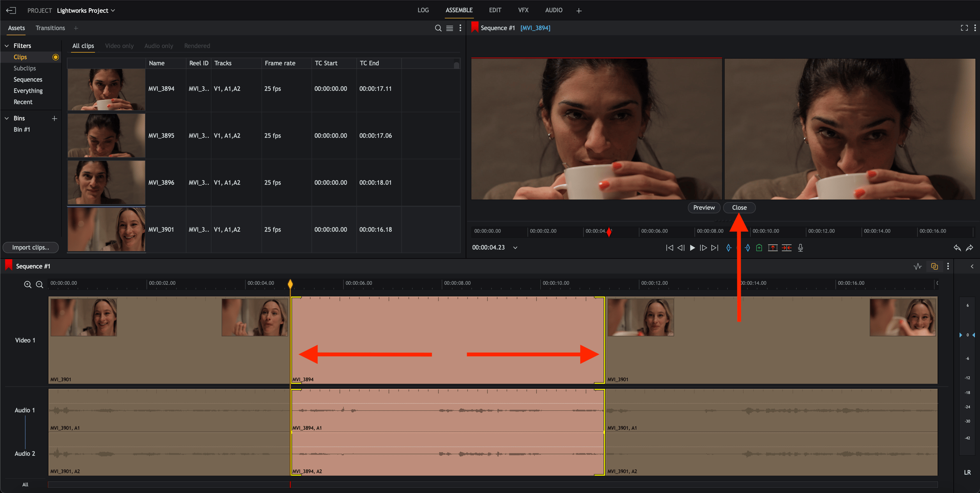
Task: Click the red Delete/Close gap icon
Action: (x=786, y=248)
